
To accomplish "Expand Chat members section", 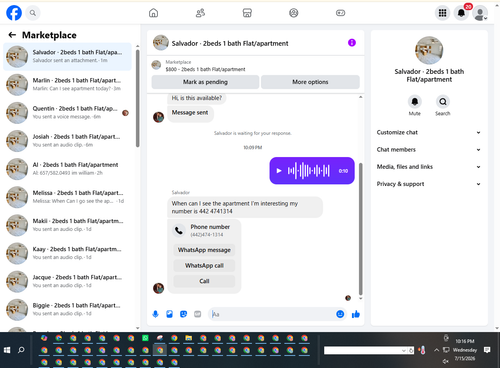I will [x=429, y=150].
